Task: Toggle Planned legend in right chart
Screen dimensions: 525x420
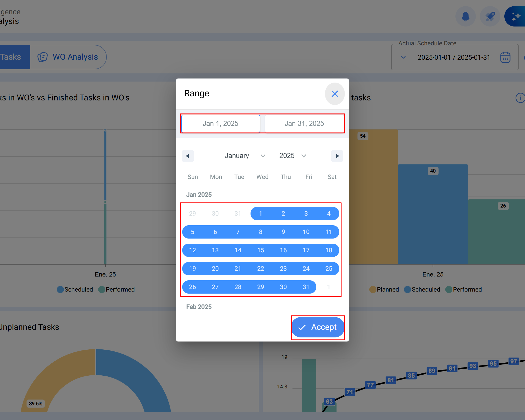Action: (x=384, y=290)
